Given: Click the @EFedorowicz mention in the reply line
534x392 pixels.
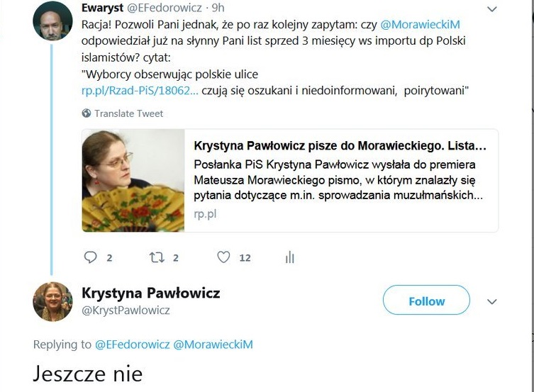Looking at the screenshot, I should 131,345.
